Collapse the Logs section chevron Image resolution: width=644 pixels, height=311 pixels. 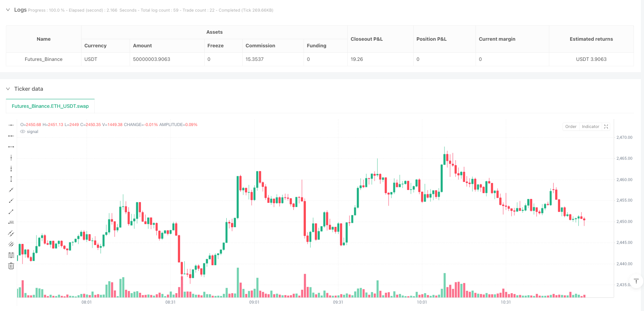(x=8, y=10)
